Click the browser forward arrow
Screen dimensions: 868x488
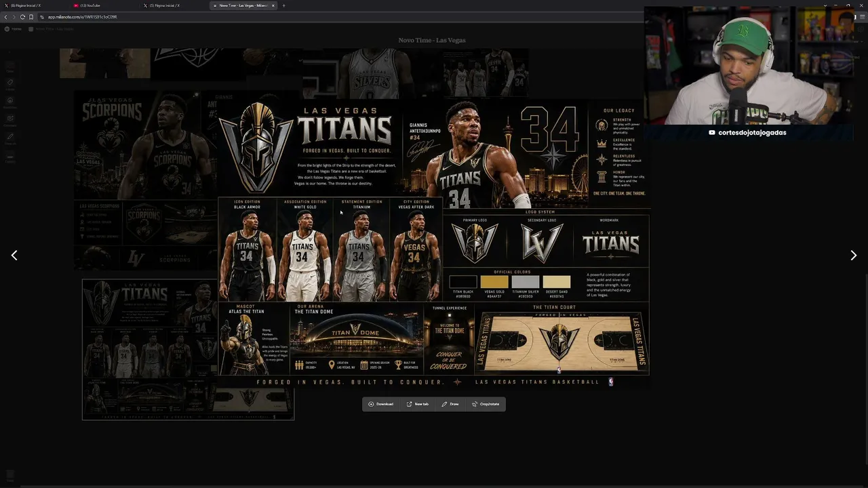pos(14,17)
